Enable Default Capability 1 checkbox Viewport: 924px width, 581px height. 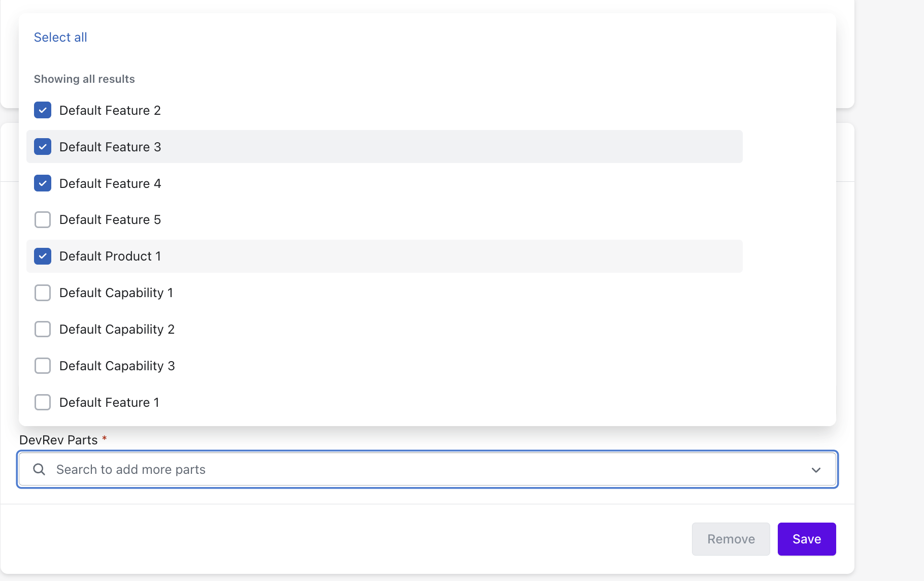[43, 293]
